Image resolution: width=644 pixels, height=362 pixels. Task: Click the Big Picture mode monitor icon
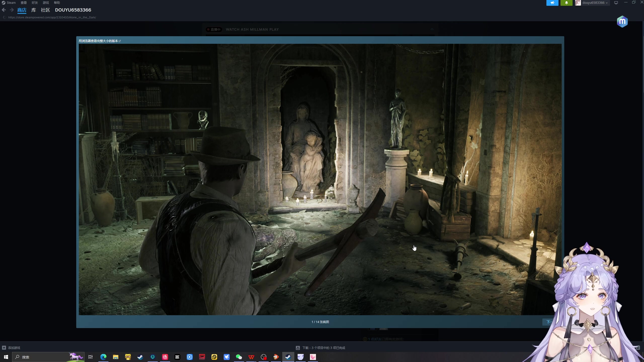pyautogui.click(x=616, y=3)
